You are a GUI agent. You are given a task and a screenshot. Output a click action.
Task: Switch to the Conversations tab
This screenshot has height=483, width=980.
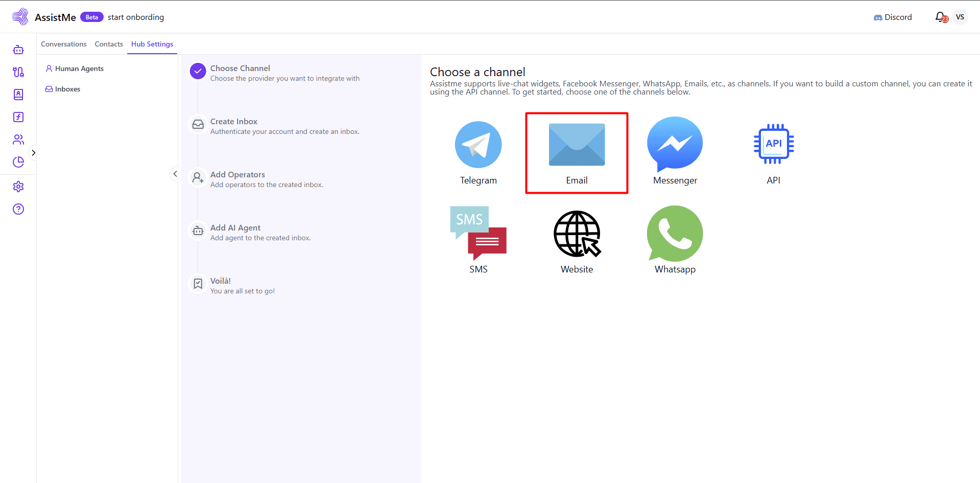coord(64,44)
